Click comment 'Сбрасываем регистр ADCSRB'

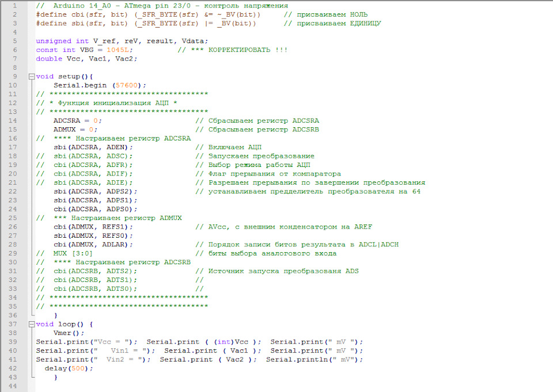257,130
